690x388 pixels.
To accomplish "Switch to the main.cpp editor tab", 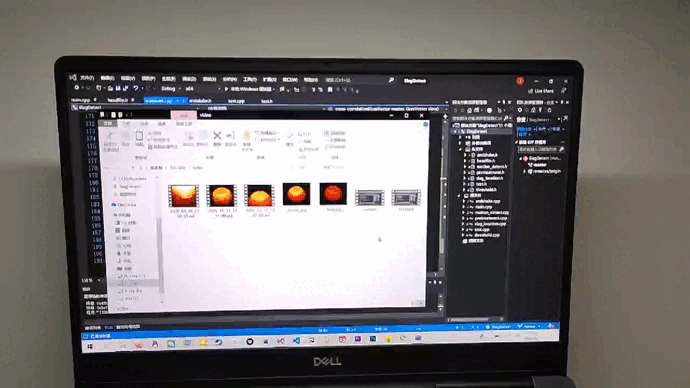I will click(x=81, y=100).
